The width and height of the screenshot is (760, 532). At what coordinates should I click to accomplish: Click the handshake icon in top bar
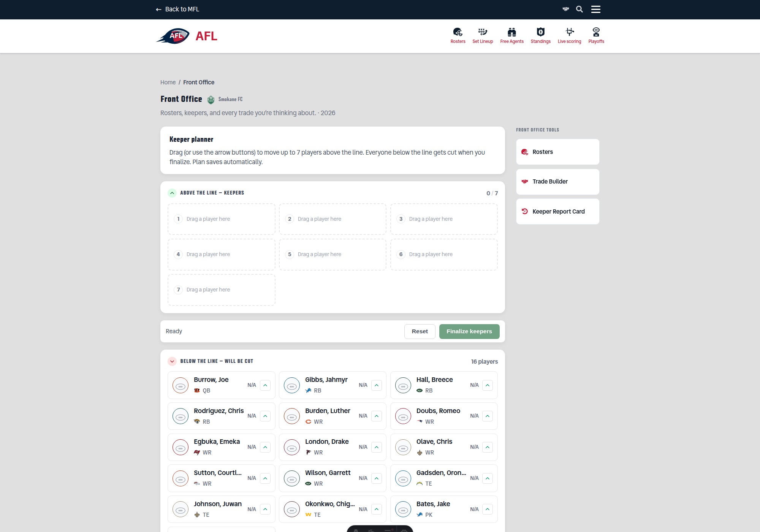tap(565, 9)
